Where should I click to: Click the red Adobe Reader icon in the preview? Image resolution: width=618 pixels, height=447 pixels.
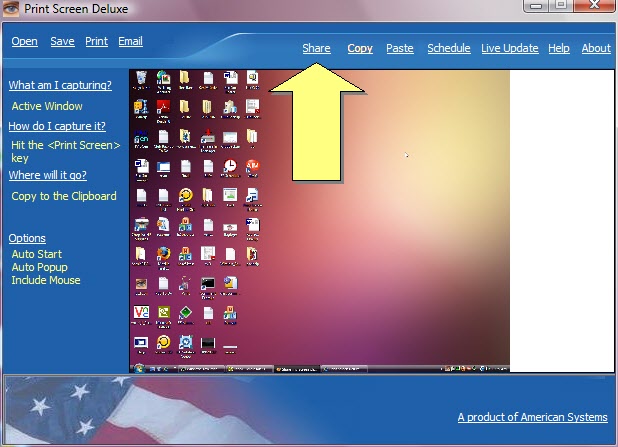tap(163, 107)
